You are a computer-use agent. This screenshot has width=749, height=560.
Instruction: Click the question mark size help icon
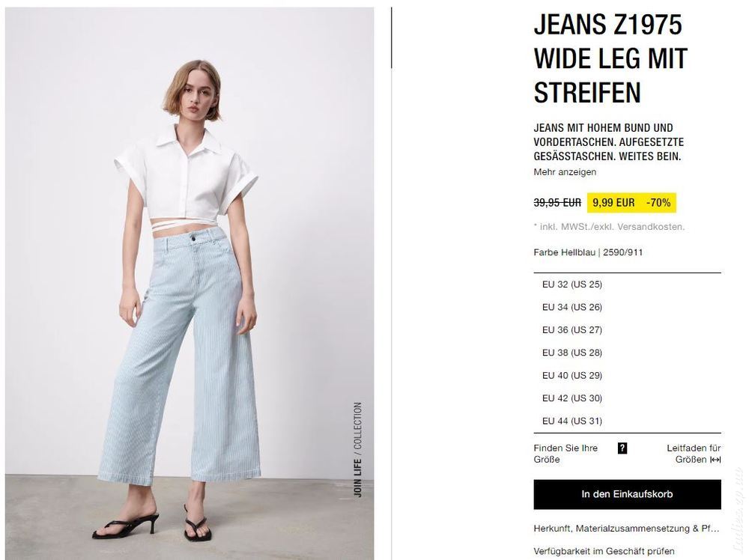[622, 448]
